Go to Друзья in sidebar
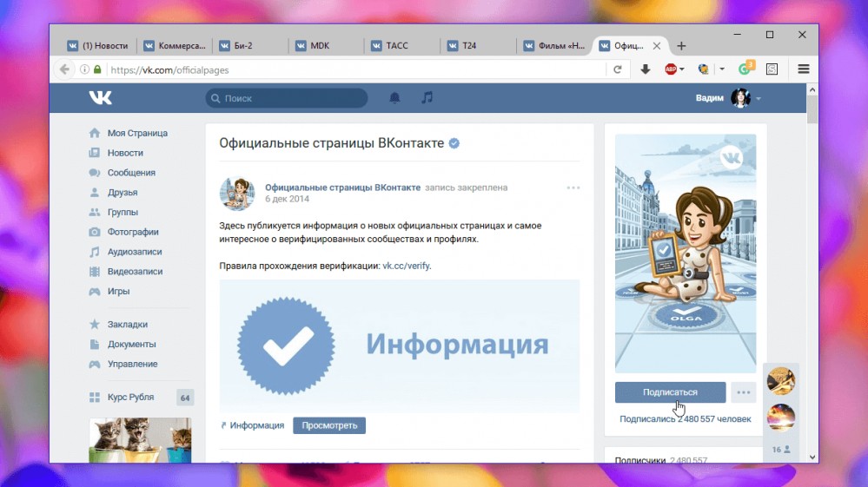The height and width of the screenshot is (487, 868). [x=123, y=193]
